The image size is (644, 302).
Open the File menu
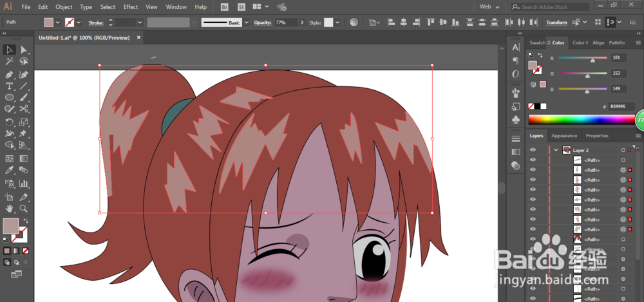point(26,7)
